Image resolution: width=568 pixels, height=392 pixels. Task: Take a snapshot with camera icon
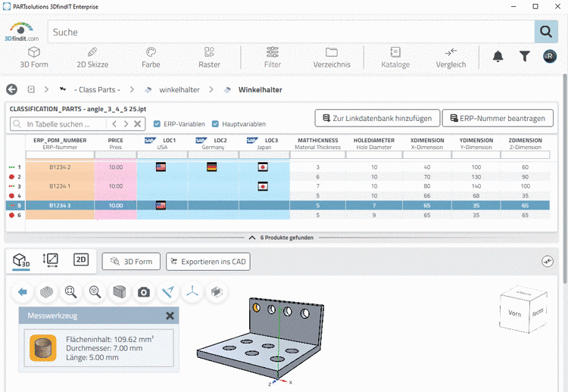point(143,292)
